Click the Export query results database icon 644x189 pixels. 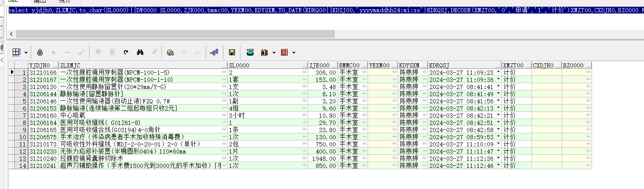250,53
